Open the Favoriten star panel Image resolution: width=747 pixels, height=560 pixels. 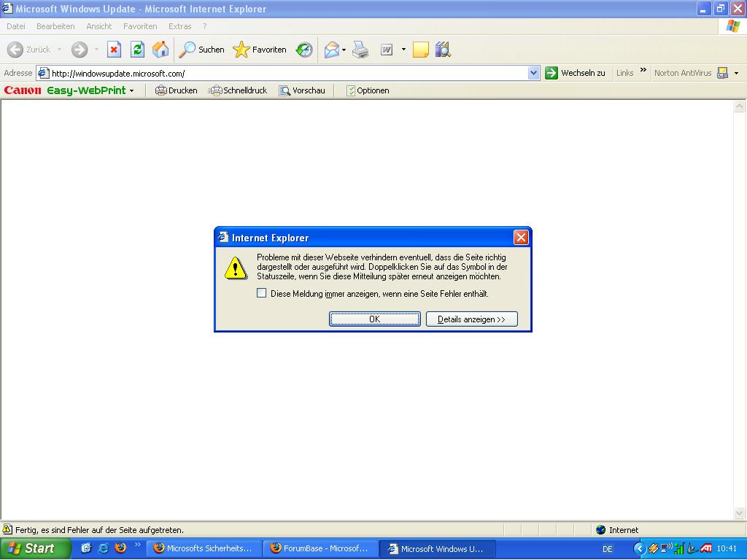coord(260,50)
